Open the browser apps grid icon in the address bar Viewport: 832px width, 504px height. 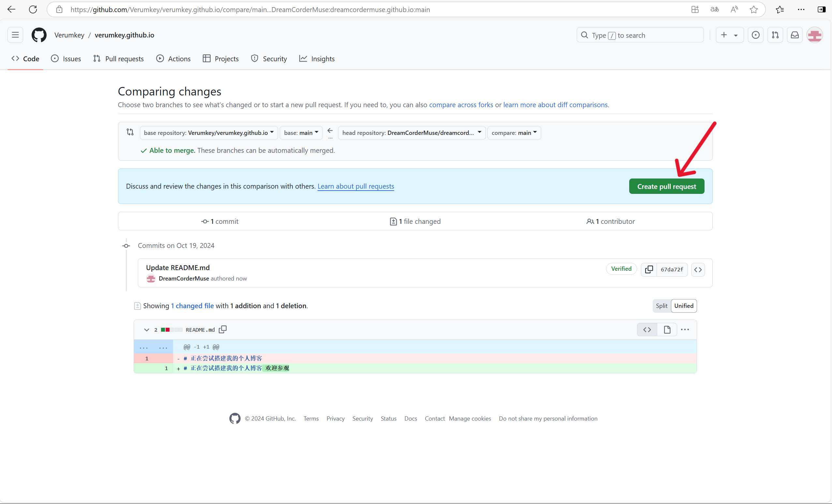pyautogui.click(x=695, y=9)
